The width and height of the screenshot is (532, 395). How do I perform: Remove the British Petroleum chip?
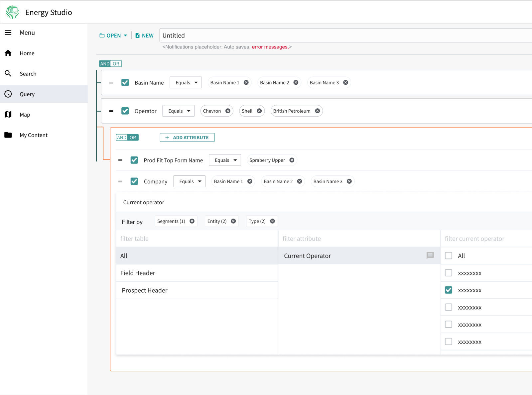click(318, 111)
